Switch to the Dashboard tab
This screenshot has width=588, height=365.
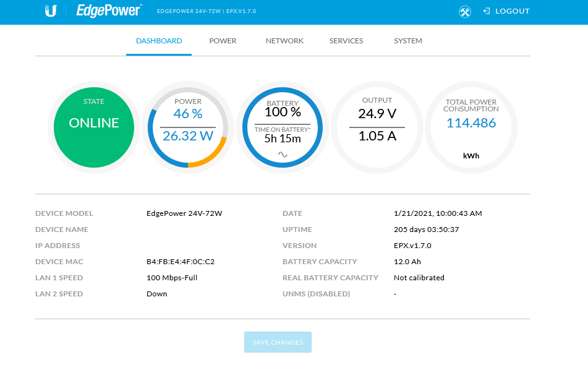(159, 41)
